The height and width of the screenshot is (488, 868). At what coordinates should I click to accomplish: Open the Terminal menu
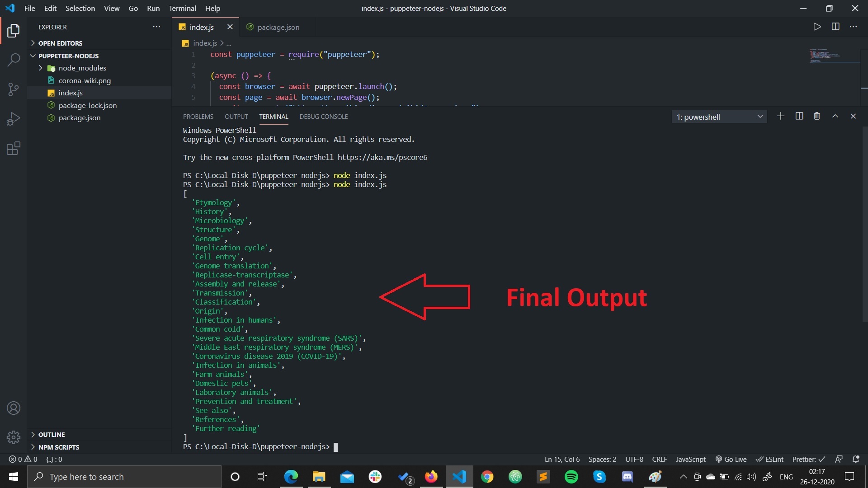click(182, 8)
